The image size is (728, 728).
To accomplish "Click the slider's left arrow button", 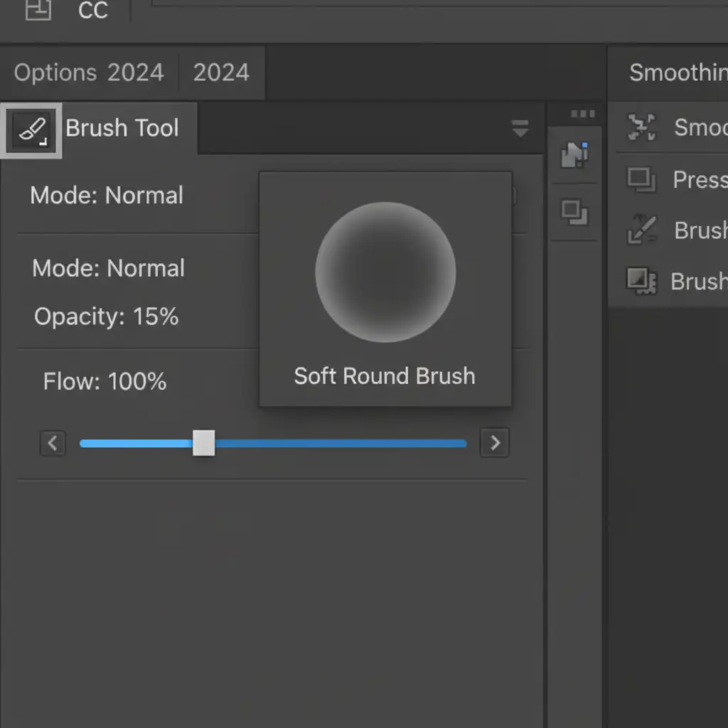I will pyautogui.click(x=52, y=444).
